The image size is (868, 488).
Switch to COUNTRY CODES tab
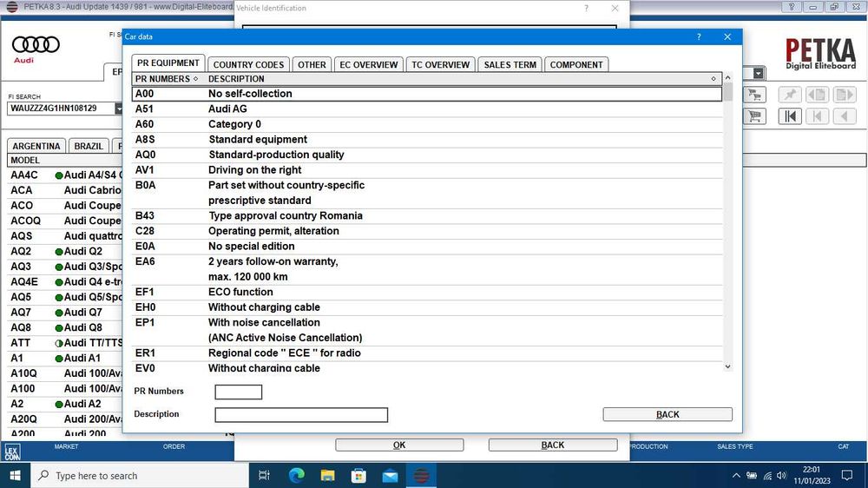click(248, 64)
